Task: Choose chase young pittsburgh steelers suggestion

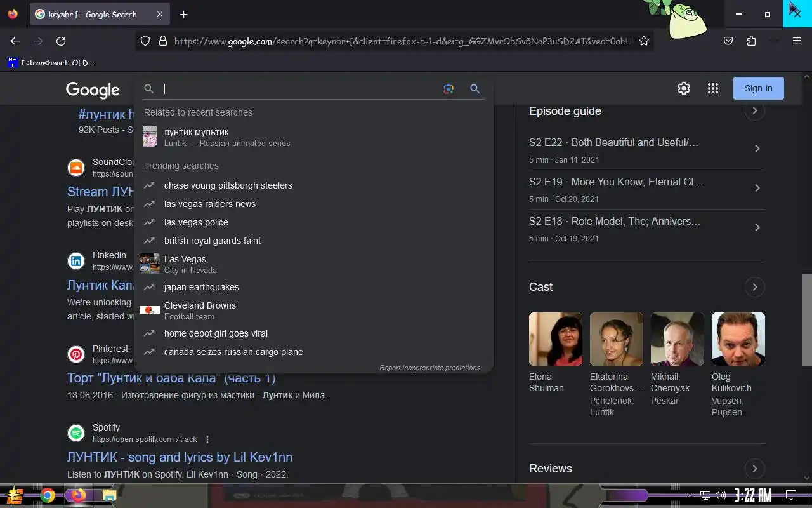Action: 313,185
